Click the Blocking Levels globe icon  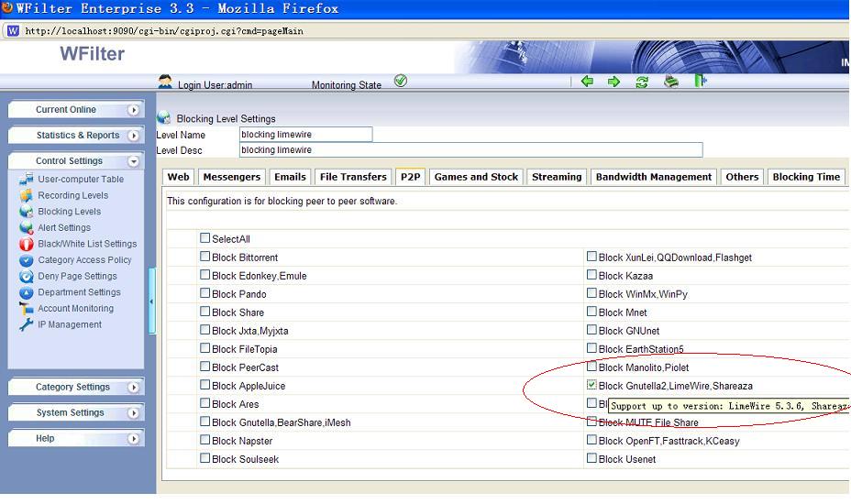click(26, 212)
